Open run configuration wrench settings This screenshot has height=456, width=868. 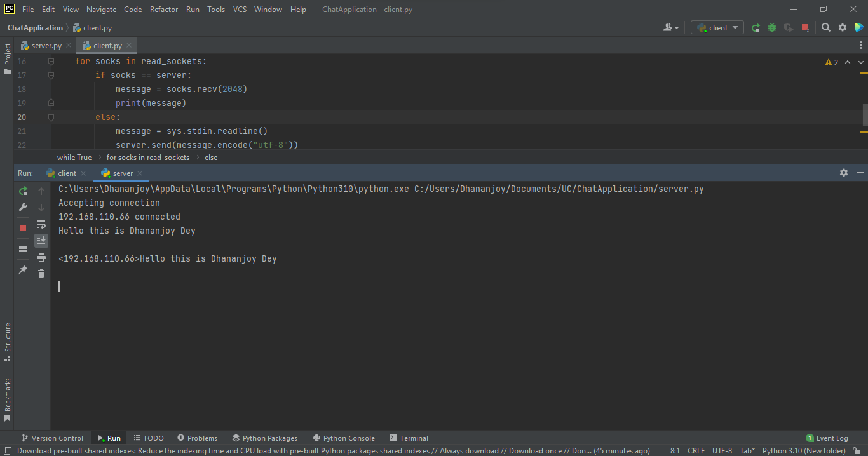click(x=23, y=208)
